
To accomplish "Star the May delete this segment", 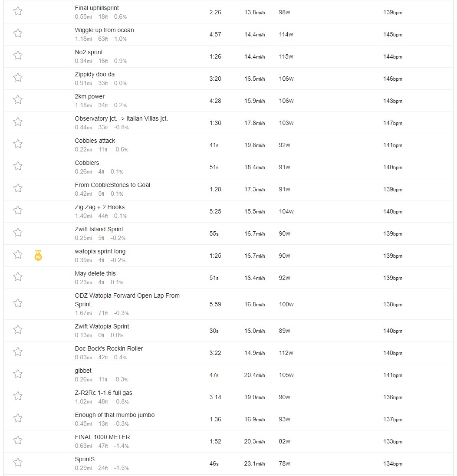I will [18, 276].
